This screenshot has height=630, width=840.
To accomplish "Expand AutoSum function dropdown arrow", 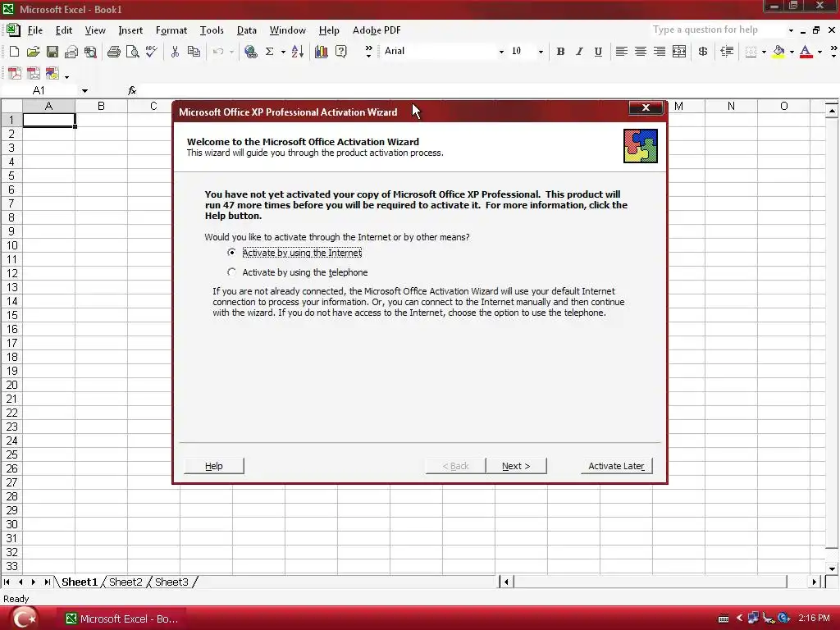I will [x=283, y=52].
